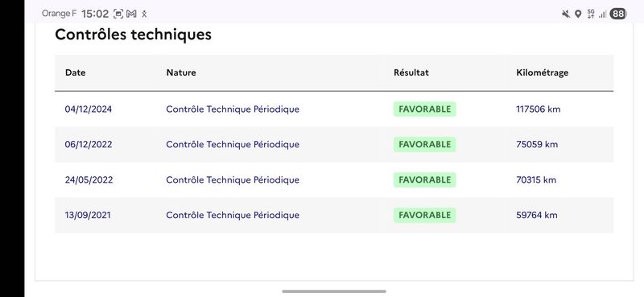644x297 pixels.
Task: Tap the screen recorder status icon
Action: (118, 14)
